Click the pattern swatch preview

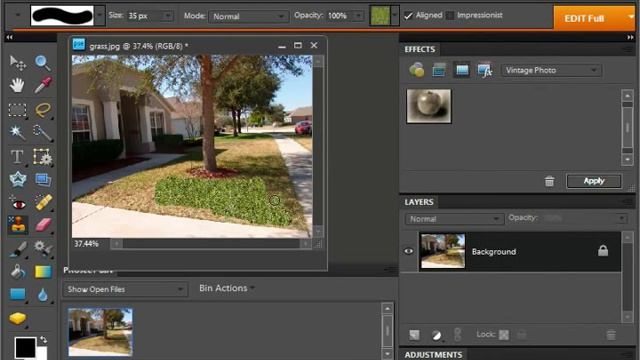[x=380, y=16]
